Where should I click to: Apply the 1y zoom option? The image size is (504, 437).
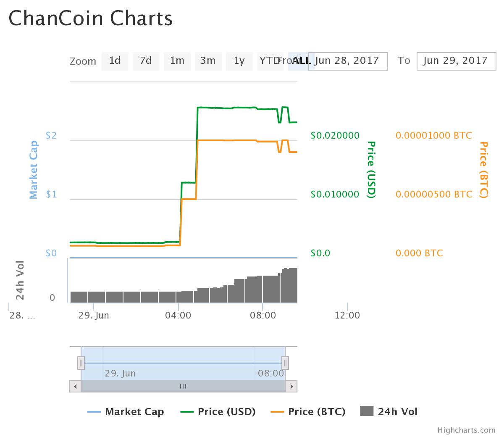pyautogui.click(x=239, y=61)
